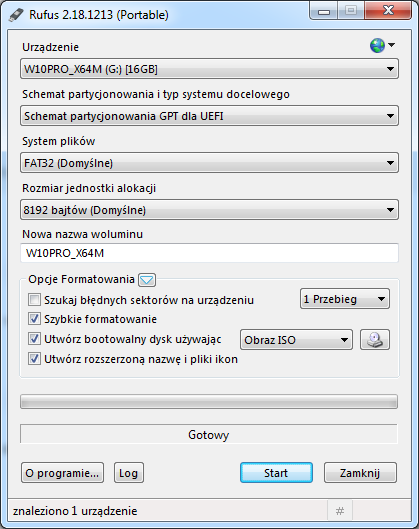Open the Urządzenie device dropdown

pyautogui.click(x=209, y=69)
